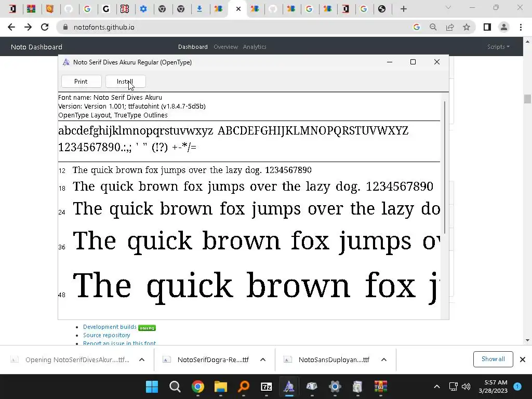Click the Print button in font viewer

pyautogui.click(x=81, y=82)
